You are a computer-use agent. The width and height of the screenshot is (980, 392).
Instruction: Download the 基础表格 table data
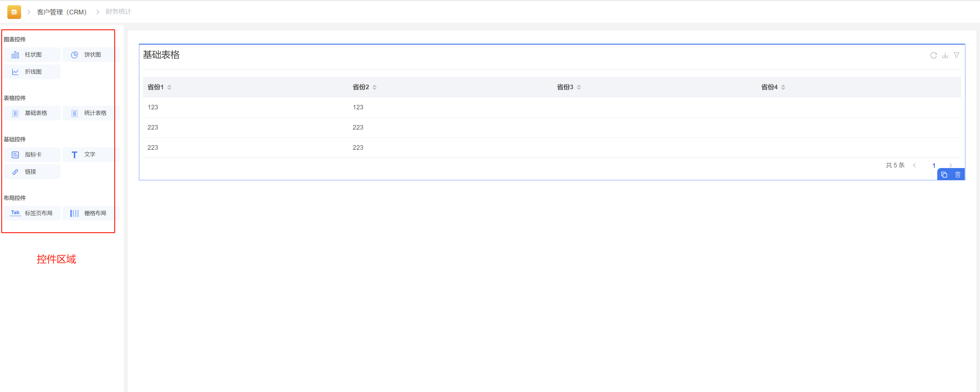[945, 56]
